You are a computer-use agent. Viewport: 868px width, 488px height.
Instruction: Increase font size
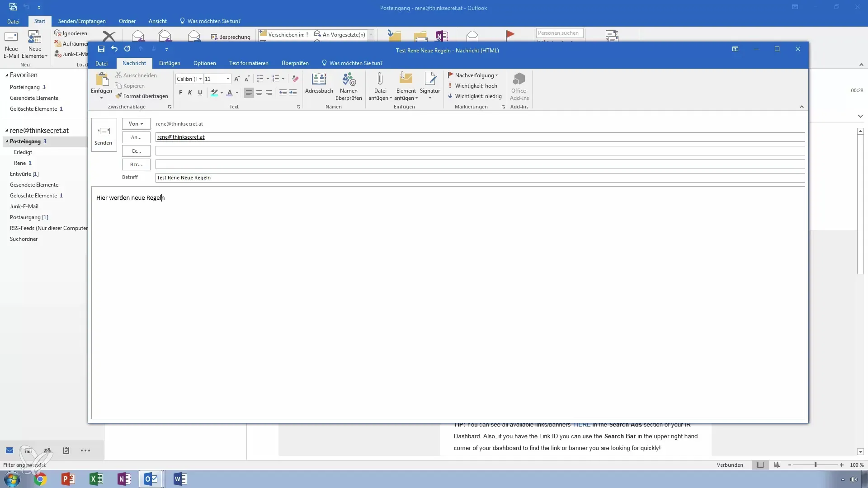coord(237,79)
